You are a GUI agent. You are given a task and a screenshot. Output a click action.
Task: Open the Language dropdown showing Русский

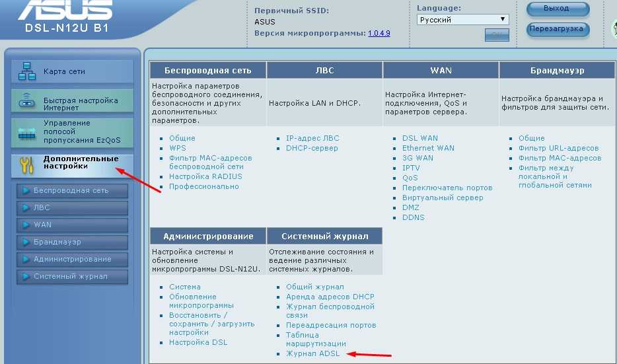[x=462, y=20]
